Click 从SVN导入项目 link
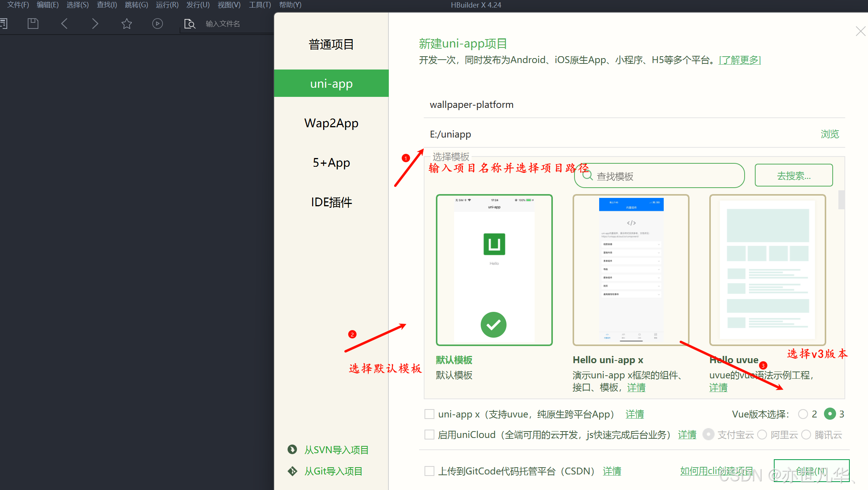Image resolution: width=868 pixels, height=490 pixels. 336,450
